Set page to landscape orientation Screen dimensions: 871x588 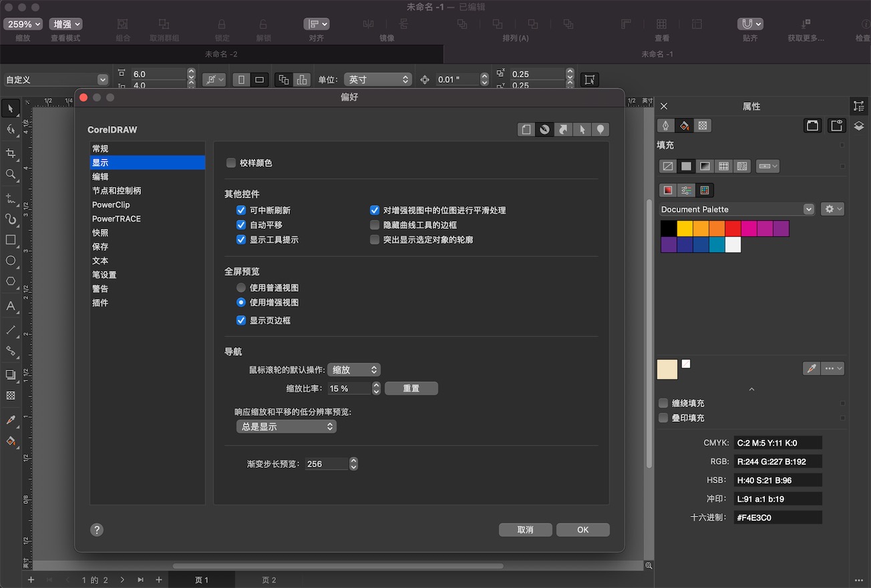(260, 79)
